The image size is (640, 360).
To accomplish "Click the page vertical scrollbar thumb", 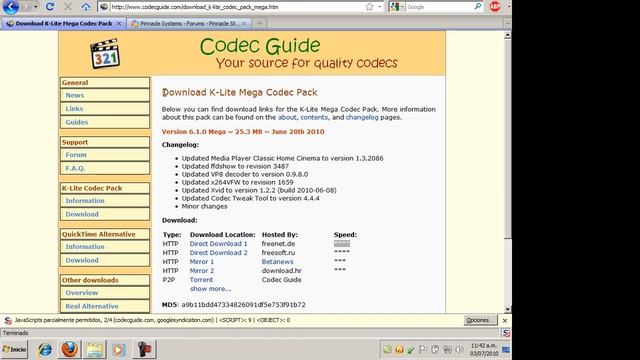I will tap(508, 139).
